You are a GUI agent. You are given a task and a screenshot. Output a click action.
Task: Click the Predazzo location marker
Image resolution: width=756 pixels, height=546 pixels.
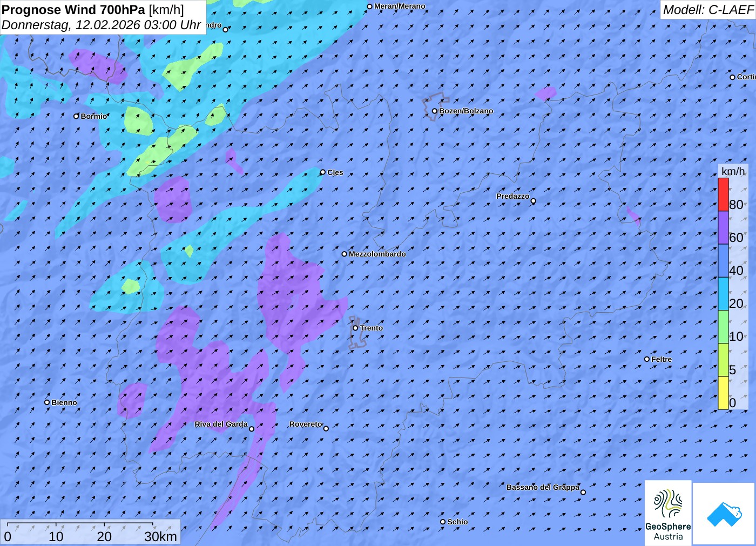point(534,201)
